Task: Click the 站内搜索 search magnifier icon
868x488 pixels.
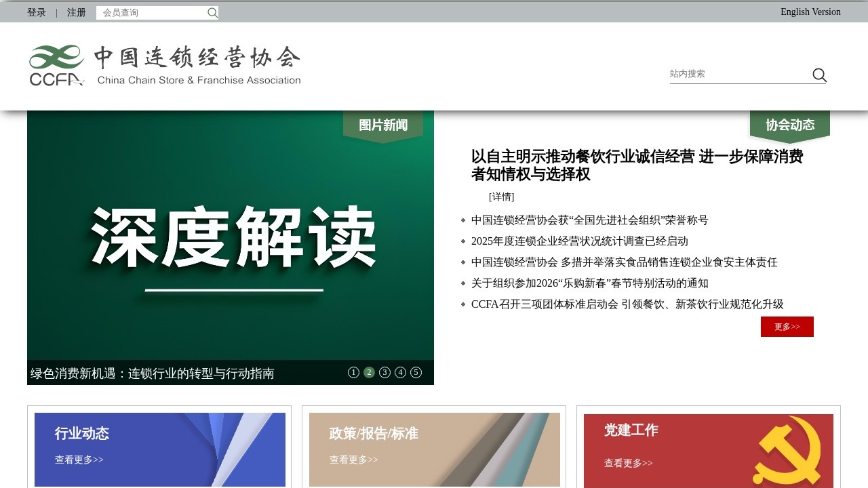Action: point(819,75)
